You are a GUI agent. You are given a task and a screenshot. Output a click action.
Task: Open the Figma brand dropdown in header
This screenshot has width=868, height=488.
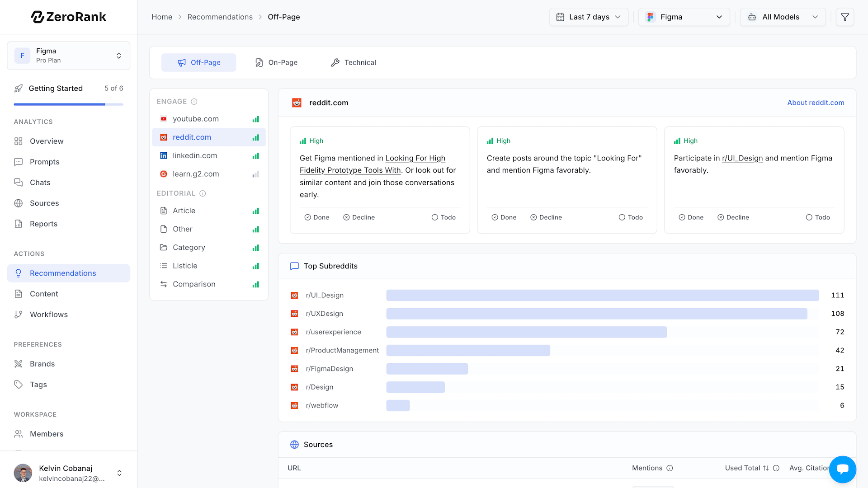tap(684, 17)
